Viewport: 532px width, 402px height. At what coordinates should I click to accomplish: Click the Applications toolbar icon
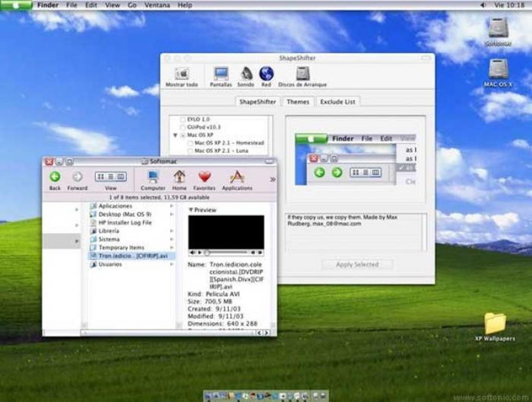(237, 177)
